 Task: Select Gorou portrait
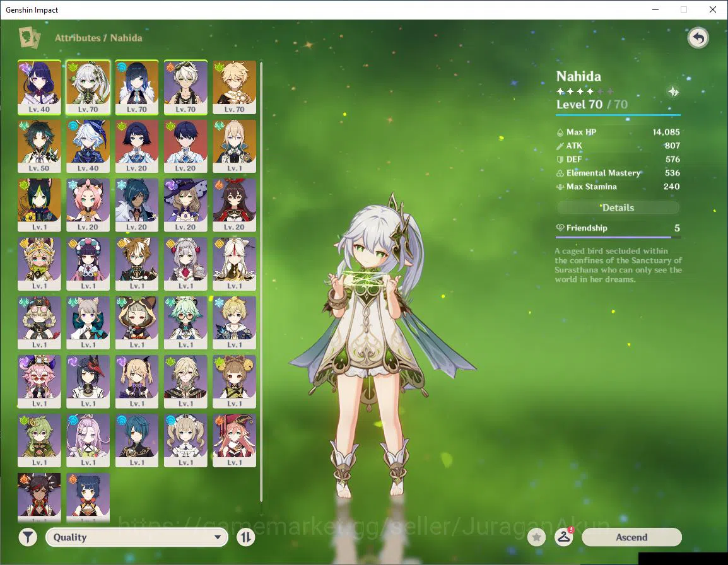136,264
